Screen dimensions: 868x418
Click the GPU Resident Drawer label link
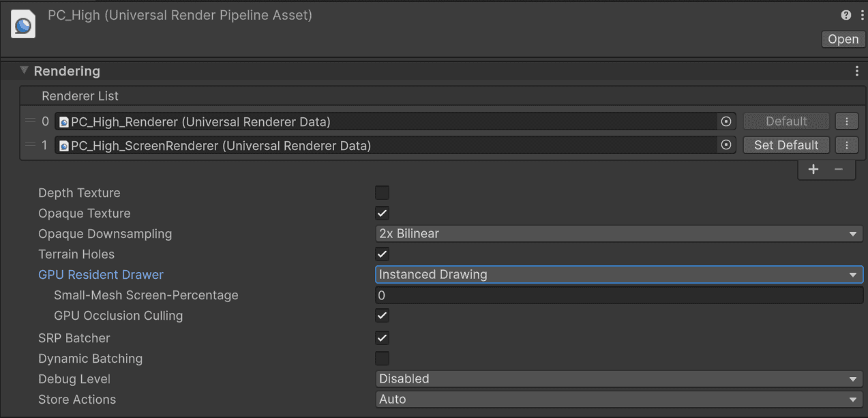click(x=100, y=274)
